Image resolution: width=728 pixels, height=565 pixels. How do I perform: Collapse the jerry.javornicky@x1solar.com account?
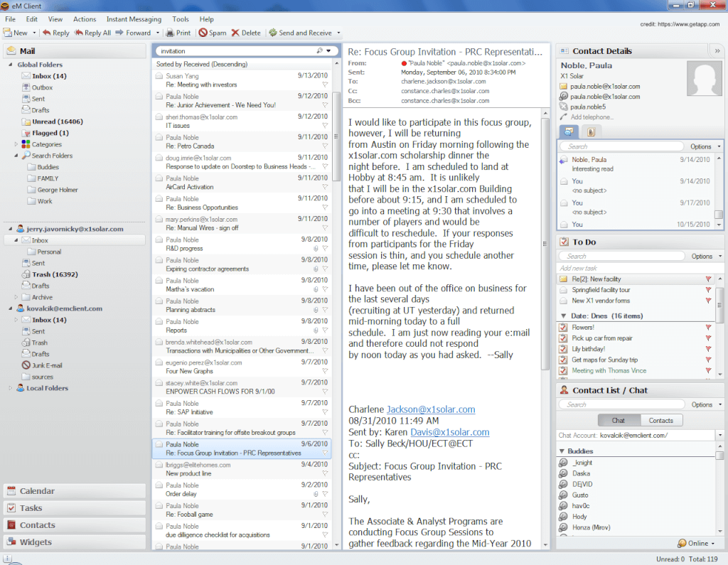(x=10, y=229)
